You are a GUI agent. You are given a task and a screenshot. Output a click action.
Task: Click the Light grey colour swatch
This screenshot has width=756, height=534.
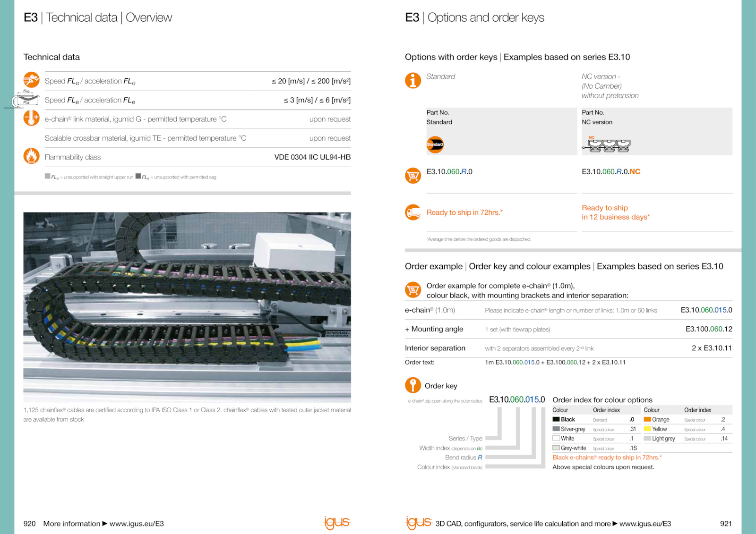tap(647, 438)
